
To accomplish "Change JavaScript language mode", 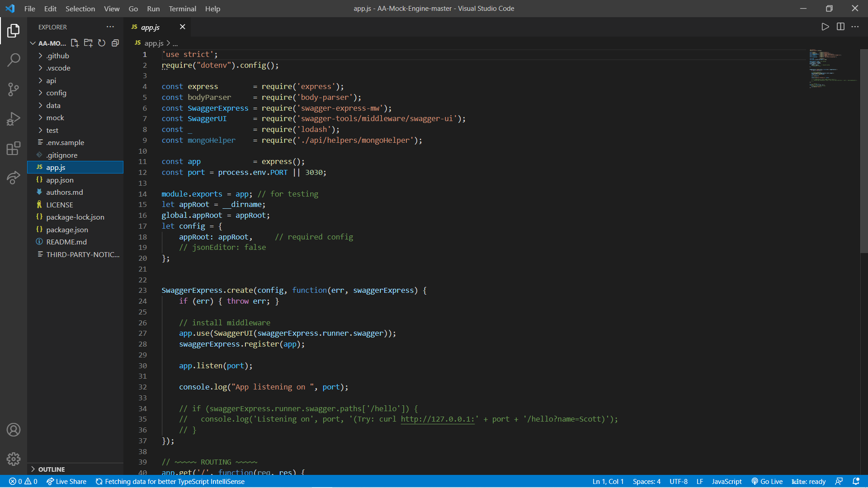I will [x=726, y=482].
